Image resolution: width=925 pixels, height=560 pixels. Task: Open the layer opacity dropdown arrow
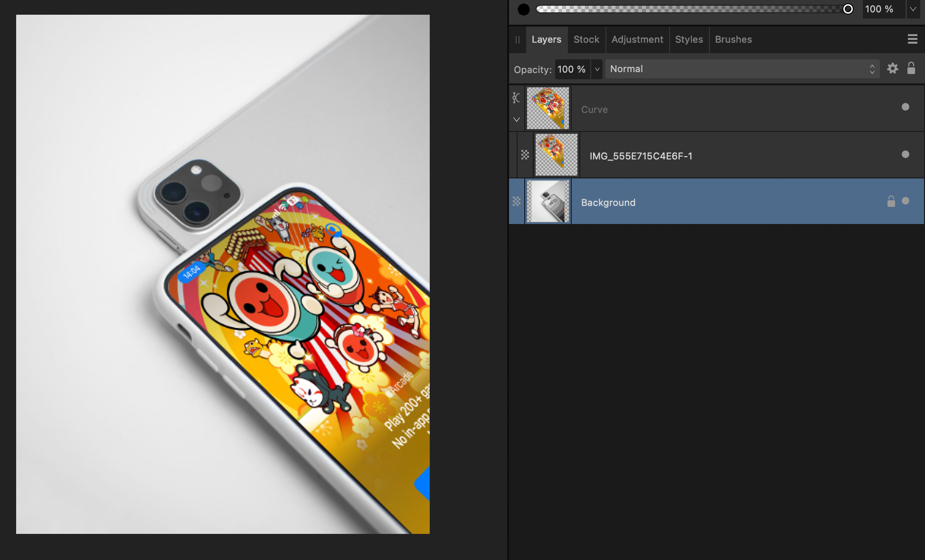click(597, 69)
